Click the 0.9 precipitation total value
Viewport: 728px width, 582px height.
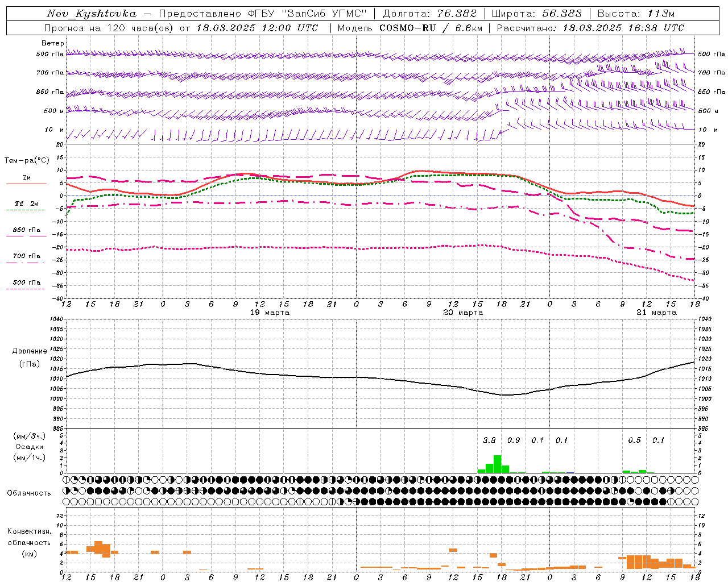point(514,440)
